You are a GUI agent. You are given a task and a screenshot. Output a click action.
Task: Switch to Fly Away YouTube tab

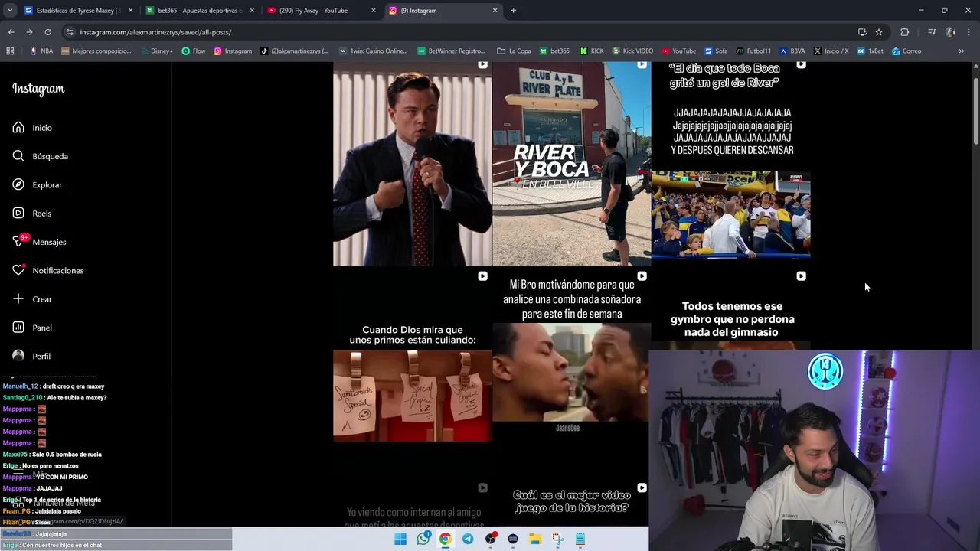(322, 11)
